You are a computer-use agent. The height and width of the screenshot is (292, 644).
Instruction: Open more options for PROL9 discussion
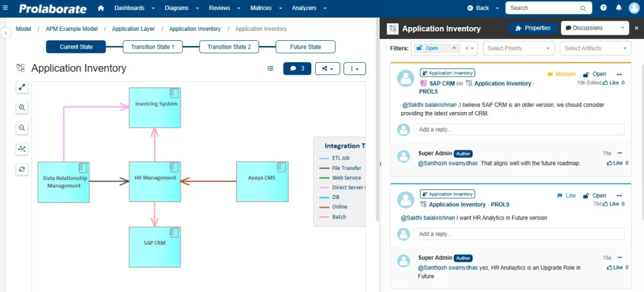pos(619,196)
